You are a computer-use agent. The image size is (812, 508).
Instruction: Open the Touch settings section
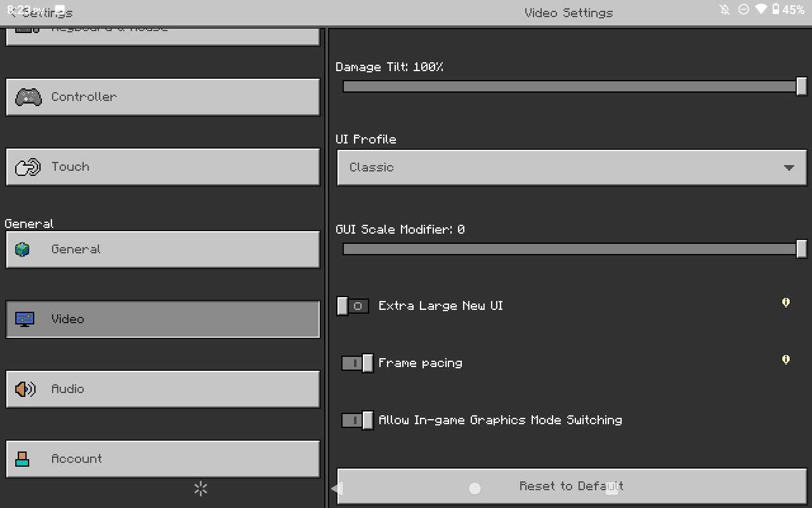tap(162, 167)
